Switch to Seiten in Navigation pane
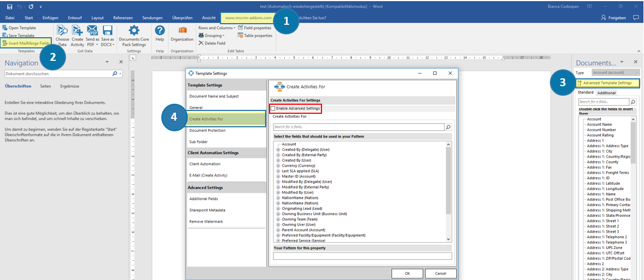The width and height of the screenshot is (644, 280). click(46, 86)
